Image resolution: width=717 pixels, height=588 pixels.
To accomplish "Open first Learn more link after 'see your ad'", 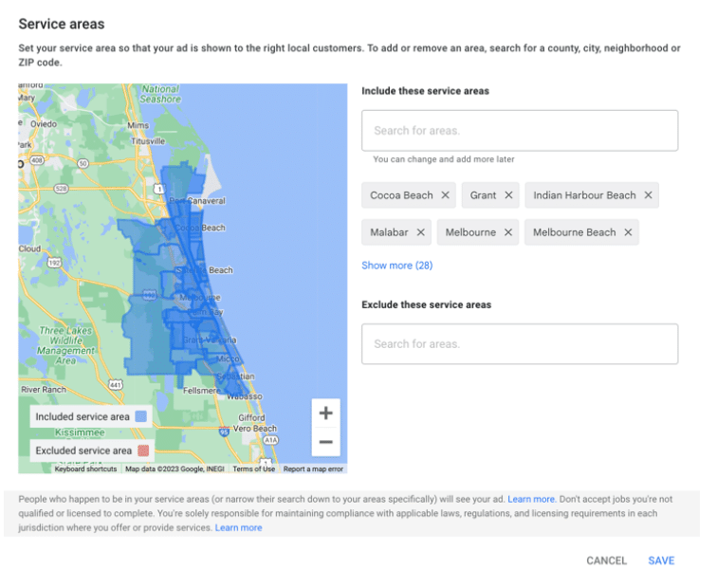I will (x=531, y=499).
